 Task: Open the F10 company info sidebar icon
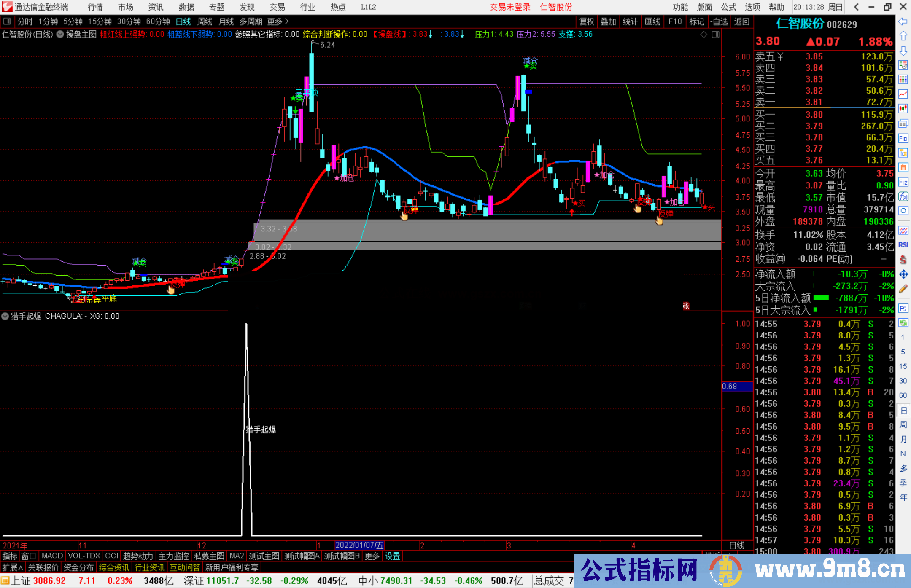[x=903, y=138]
